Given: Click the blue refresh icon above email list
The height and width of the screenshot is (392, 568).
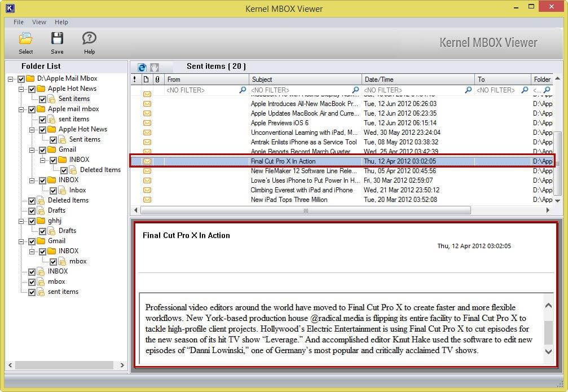Looking at the screenshot, I should (142, 67).
